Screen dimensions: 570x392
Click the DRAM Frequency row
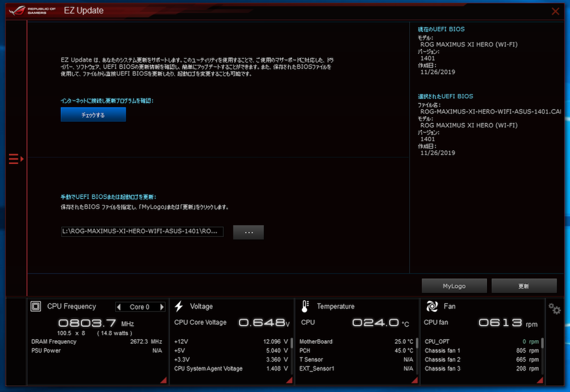[x=97, y=341]
